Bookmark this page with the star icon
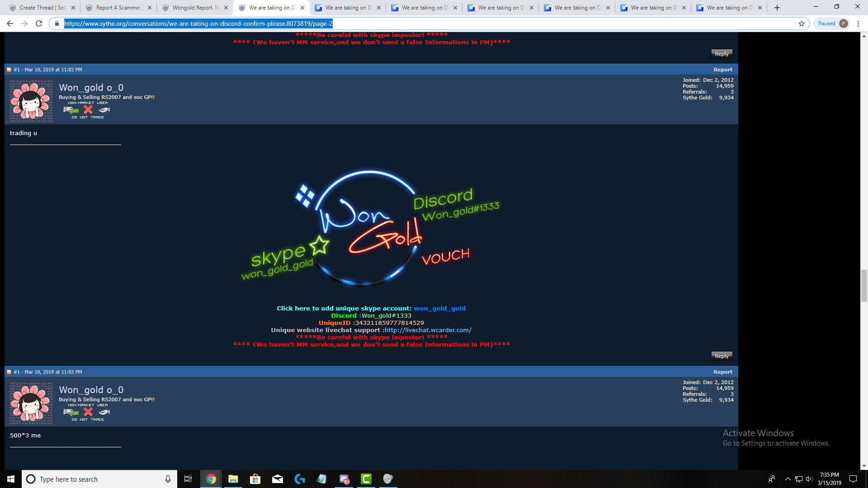The height and width of the screenshot is (488, 868). tap(802, 23)
